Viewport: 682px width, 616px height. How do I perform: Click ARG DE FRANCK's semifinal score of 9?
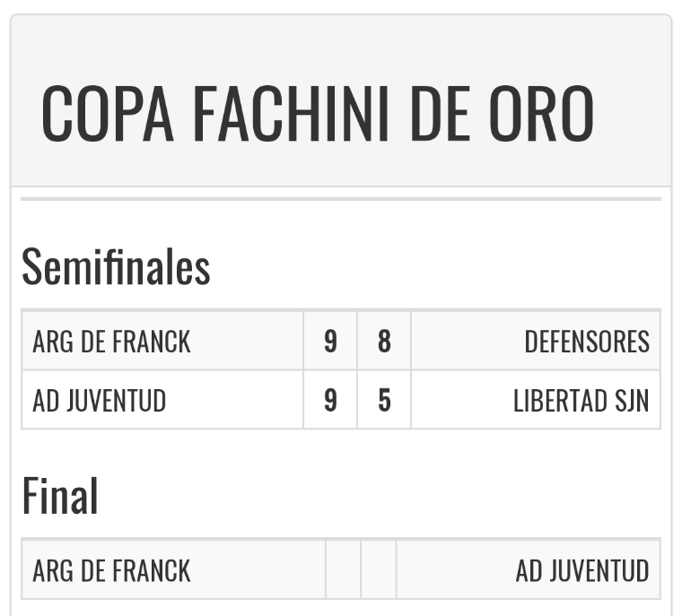coord(330,342)
